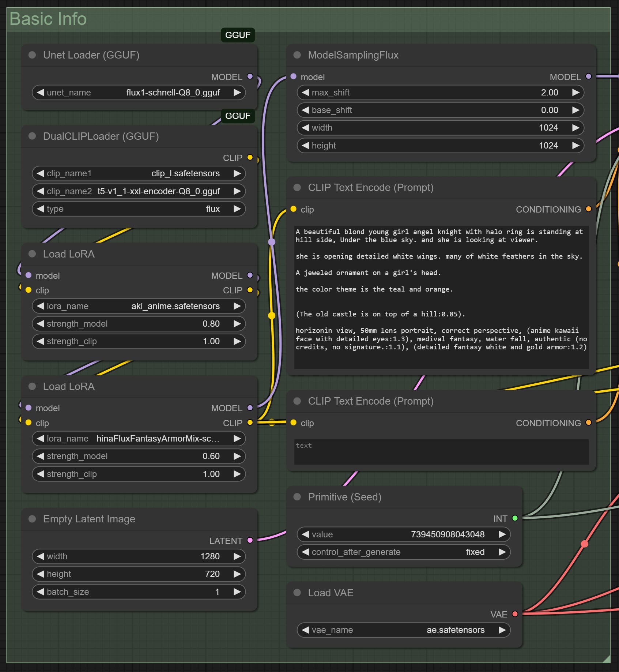
Task: Click the LATENT output socket
Action: coord(250,540)
